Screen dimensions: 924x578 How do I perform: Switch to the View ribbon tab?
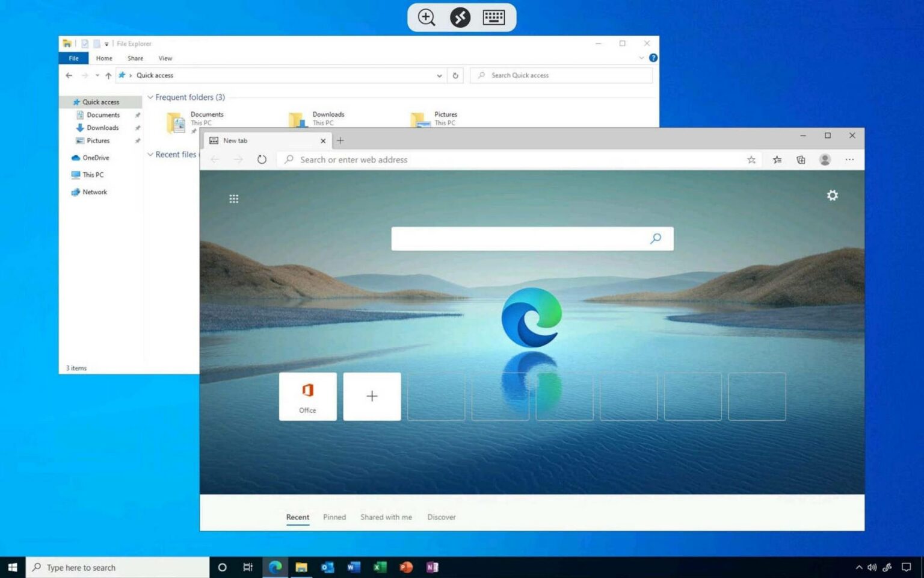click(x=165, y=58)
